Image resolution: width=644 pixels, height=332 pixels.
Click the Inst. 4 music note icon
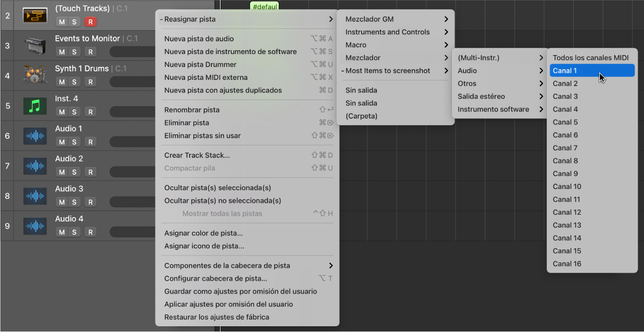point(35,106)
